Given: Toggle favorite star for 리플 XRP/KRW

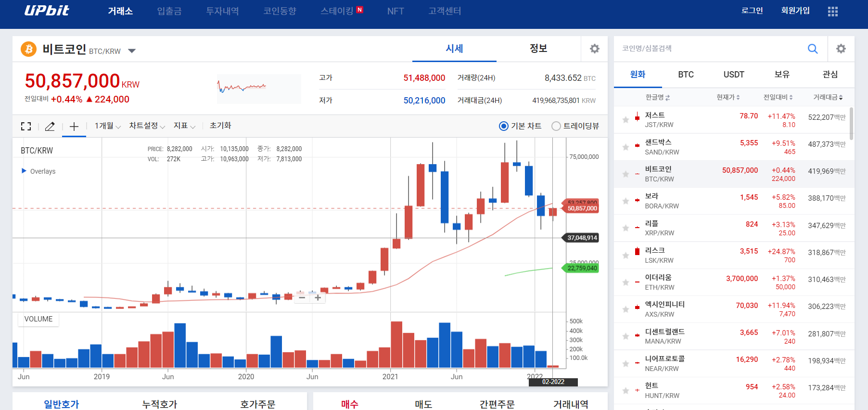Looking at the screenshot, I should tap(625, 228).
